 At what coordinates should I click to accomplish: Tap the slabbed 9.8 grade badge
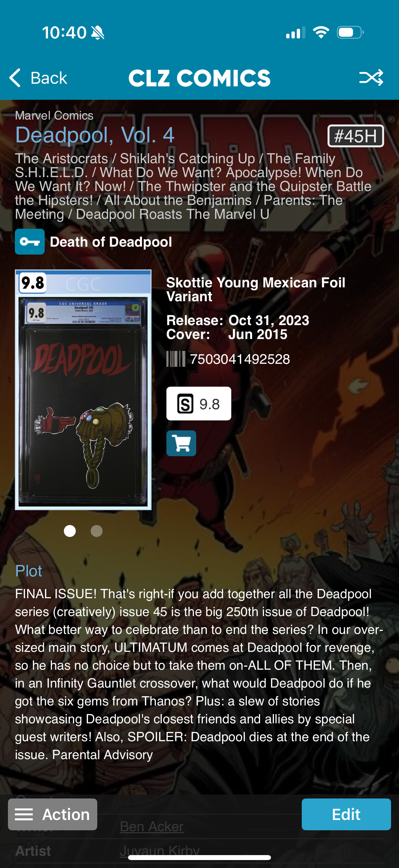[x=199, y=403]
